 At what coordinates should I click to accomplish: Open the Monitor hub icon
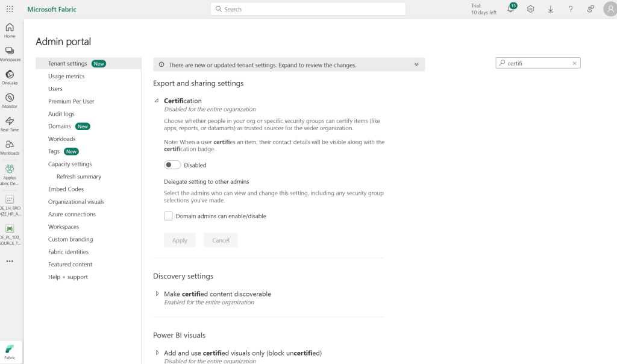point(10,100)
